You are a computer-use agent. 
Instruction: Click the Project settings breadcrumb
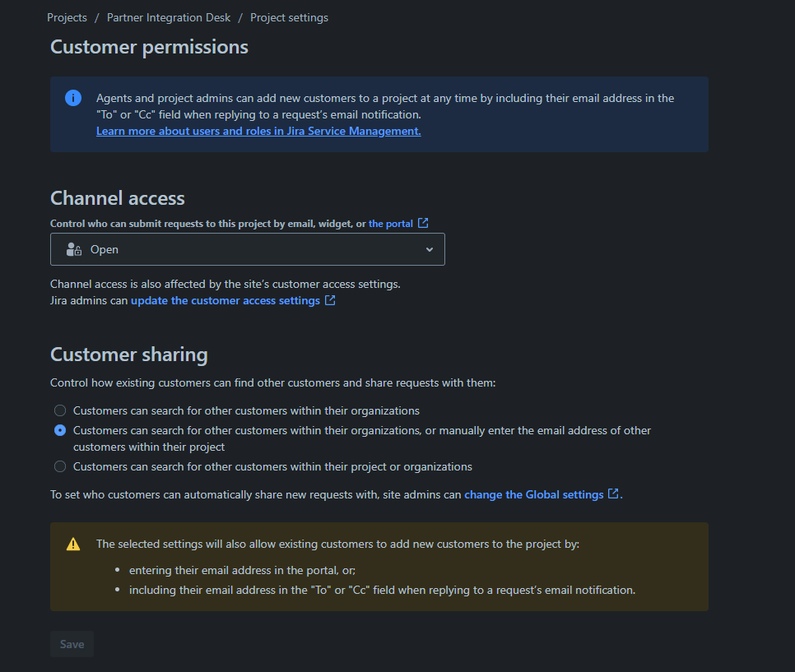pos(289,17)
